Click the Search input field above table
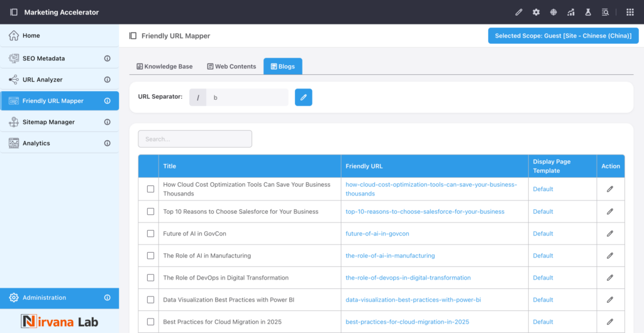 pyautogui.click(x=195, y=139)
